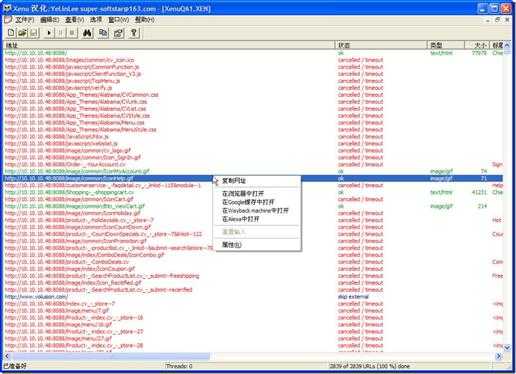Select 在Wayback machine中打开 context entry

(255, 211)
